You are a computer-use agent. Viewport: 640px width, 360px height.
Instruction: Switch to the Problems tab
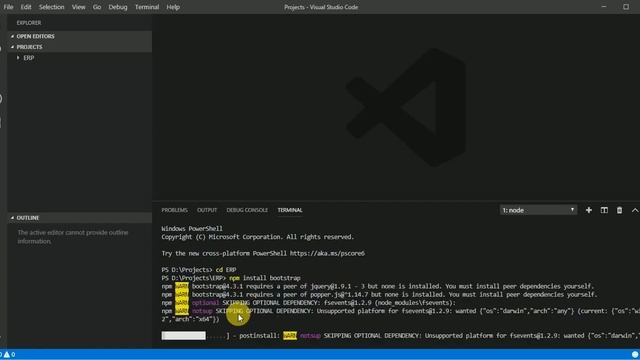click(174, 210)
